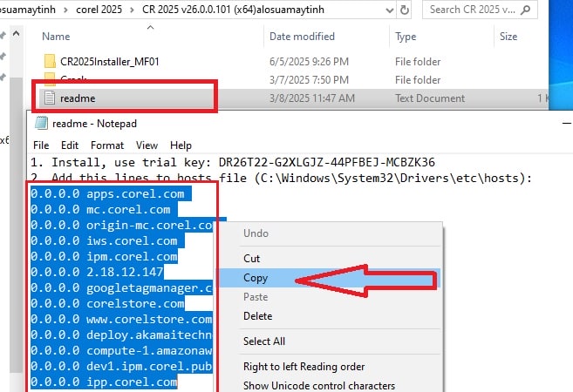The image size is (573, 392).
Task: Collapse the navigation pane up arrow
Action: (16, 34)
